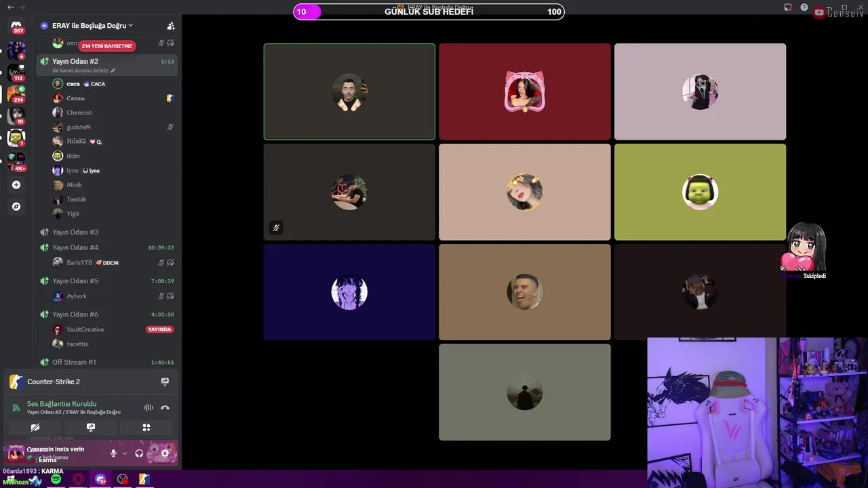This screenshot has height=488, width=868.
Task: Open server icon with 113 badge
Action: pyautogui.click(x=16, y=72)
